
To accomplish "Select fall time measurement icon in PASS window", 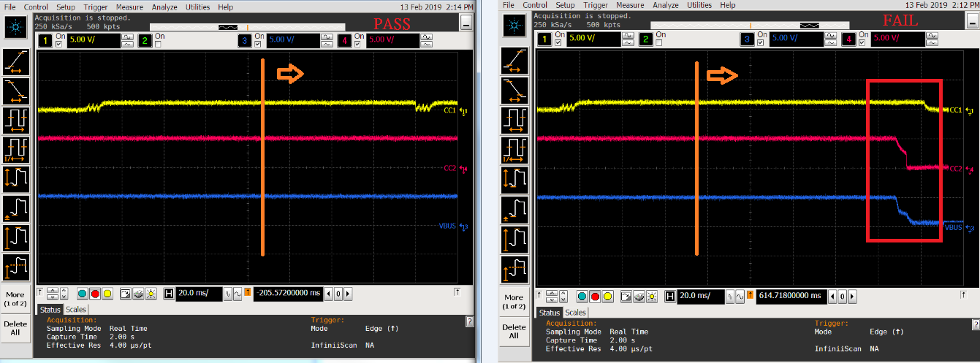I will 16,91.
